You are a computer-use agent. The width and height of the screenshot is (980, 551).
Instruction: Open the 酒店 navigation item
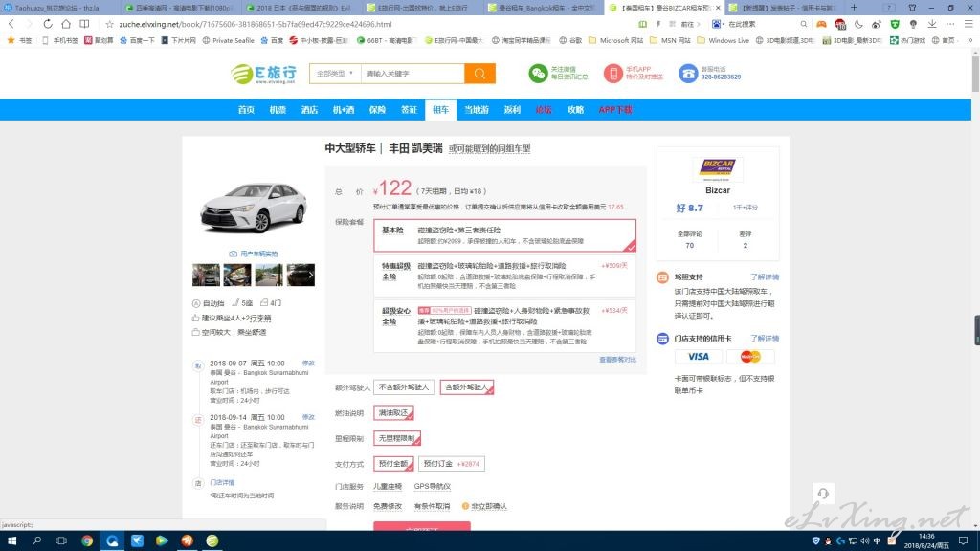[x=309, y=110]
